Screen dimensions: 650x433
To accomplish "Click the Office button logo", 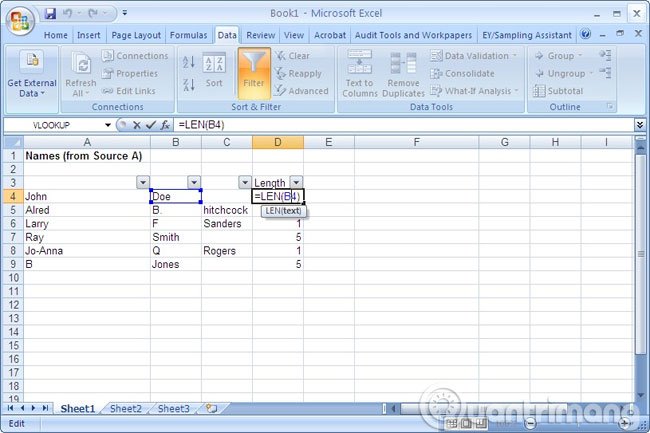I will pyautogui.click(x=20, y=21).
